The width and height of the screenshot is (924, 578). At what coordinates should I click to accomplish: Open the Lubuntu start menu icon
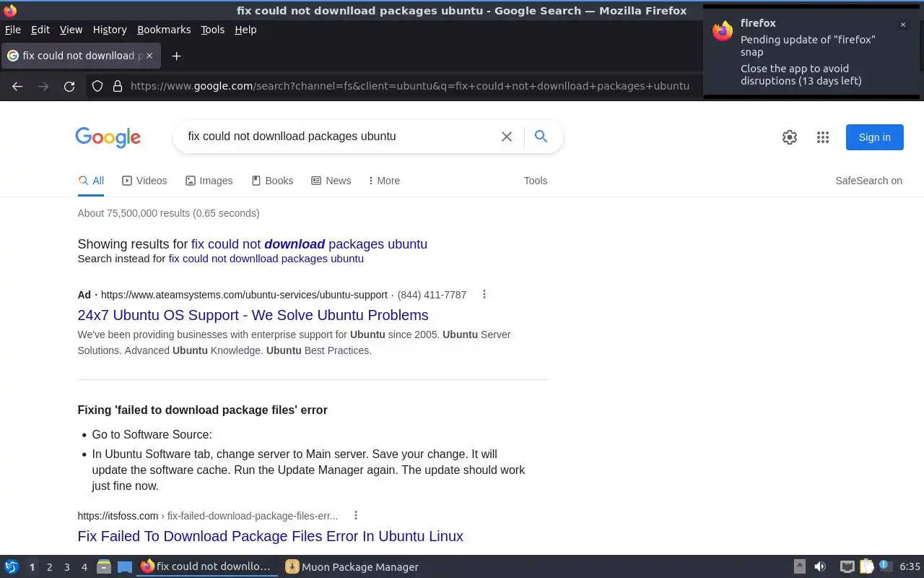pyautogui.click(x=12, y=566)
